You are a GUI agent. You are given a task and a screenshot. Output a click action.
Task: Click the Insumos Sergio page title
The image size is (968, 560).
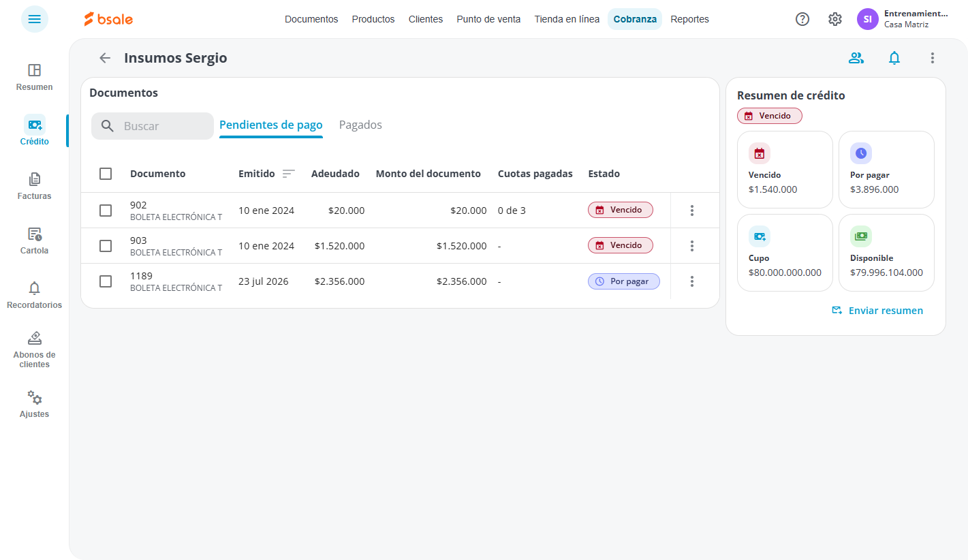click(176, 58)
